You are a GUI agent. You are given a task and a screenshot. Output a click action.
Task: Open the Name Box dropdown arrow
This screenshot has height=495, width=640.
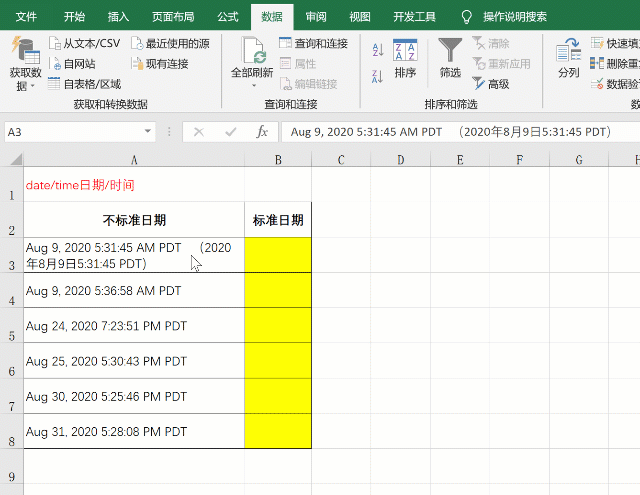tap(148, 132)
